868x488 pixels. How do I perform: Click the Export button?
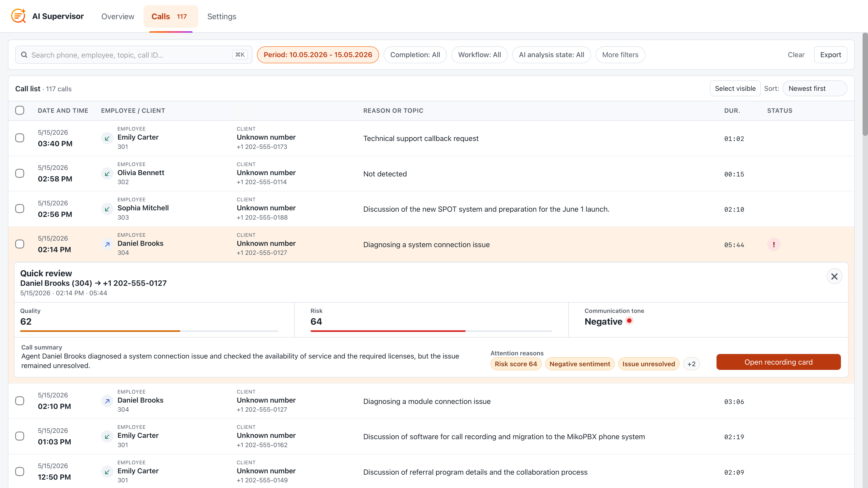830,54
